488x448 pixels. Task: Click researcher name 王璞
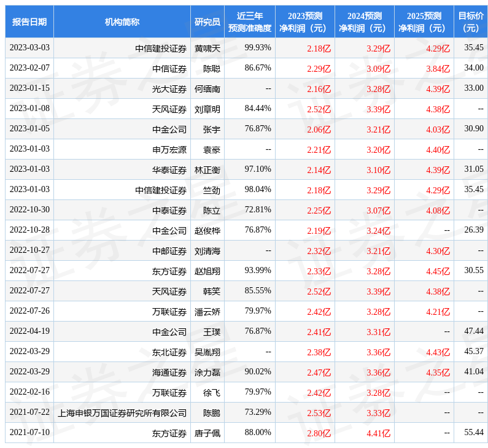(x=212, y=332)
